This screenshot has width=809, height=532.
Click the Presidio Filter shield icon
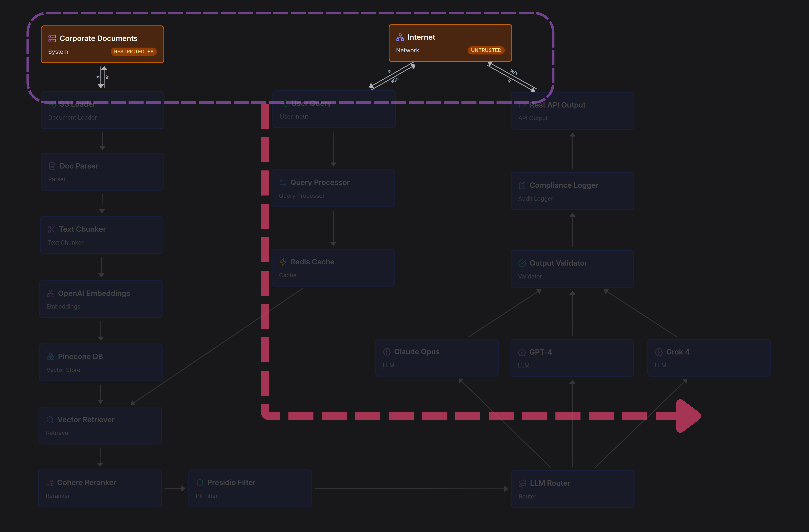point(200,483)
